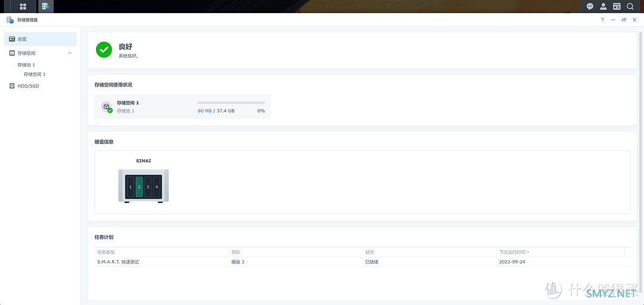
Task: Select drive bay 3 on SIHAI
Action: [x=148, y=187]
